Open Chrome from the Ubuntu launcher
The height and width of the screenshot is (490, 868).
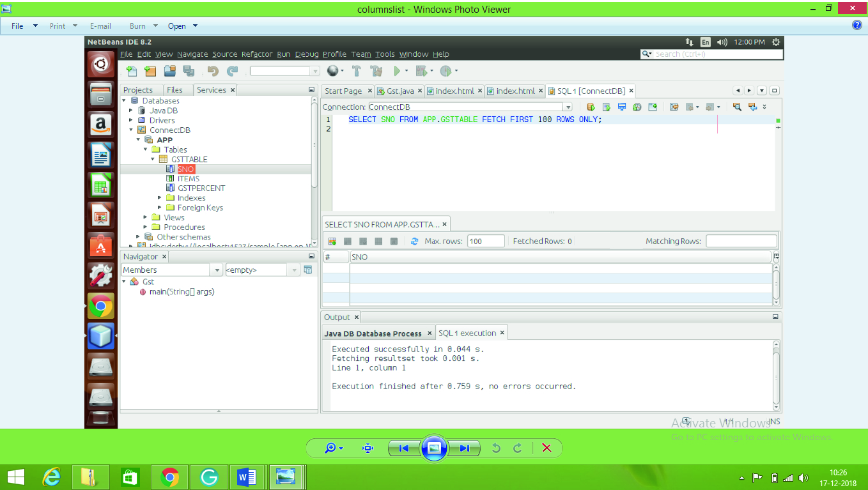click(101, 306)
